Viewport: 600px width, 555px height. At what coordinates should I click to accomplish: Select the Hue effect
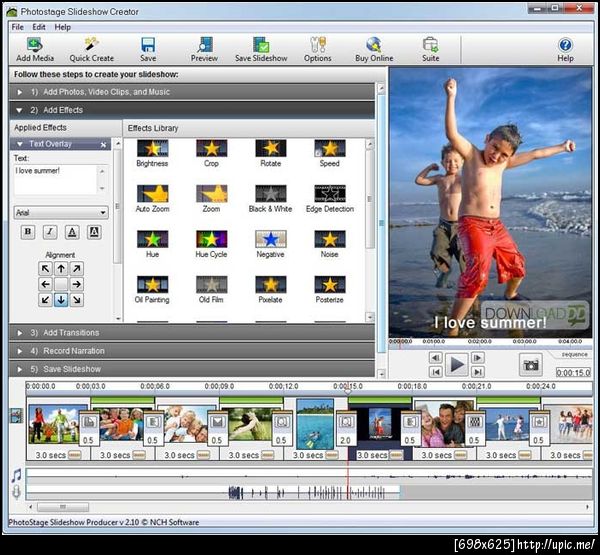point(152,245)
